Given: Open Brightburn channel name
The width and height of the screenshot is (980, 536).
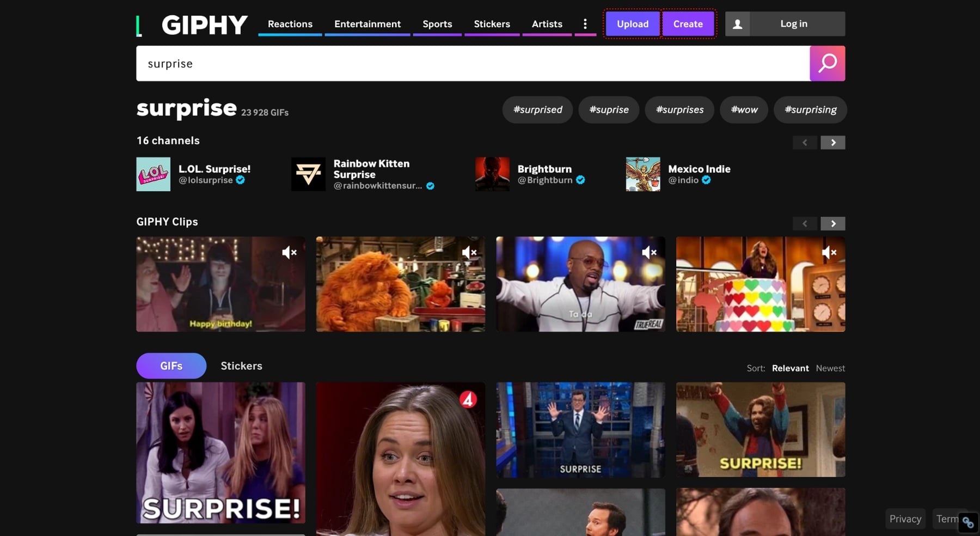Looking at the screenshot, I should pos(544,169).
